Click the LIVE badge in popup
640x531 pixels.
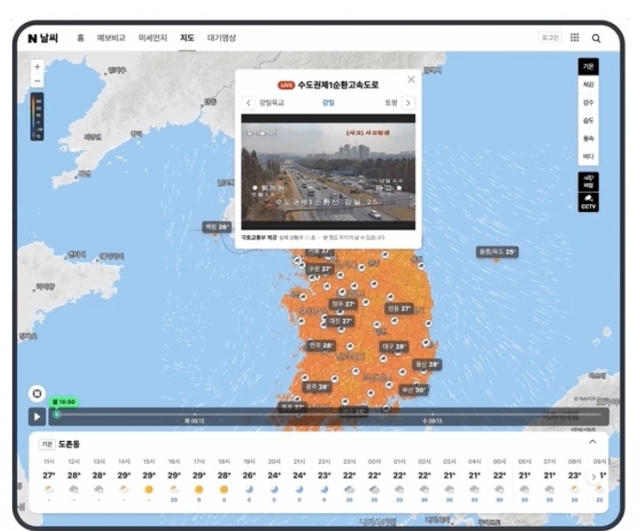(286, 85)
